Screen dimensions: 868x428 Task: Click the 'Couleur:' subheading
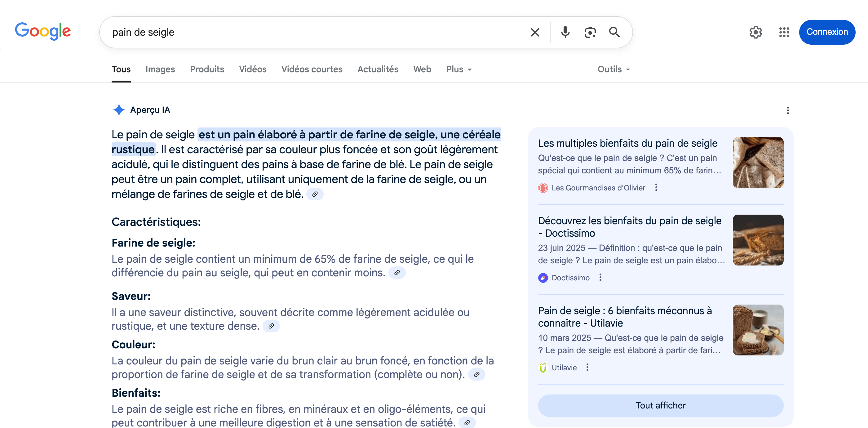point(133,345)
